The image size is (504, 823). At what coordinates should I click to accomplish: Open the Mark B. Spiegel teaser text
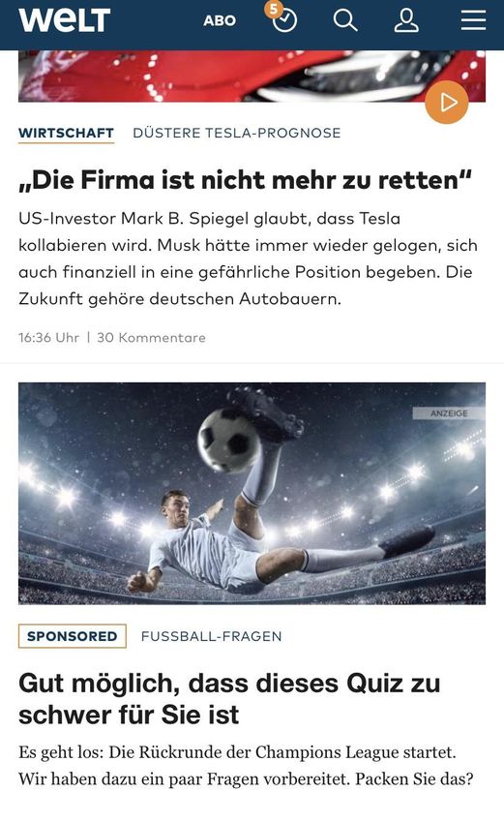click(248, 259)
